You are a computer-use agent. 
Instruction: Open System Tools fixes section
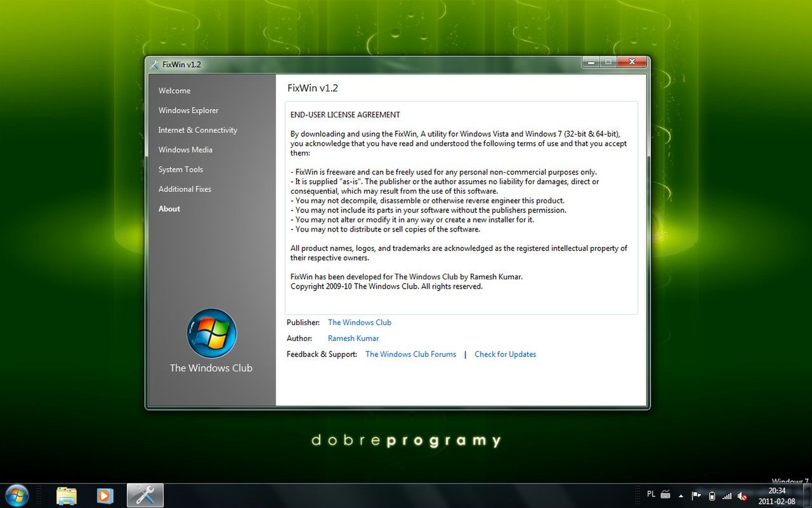point(180,169)
